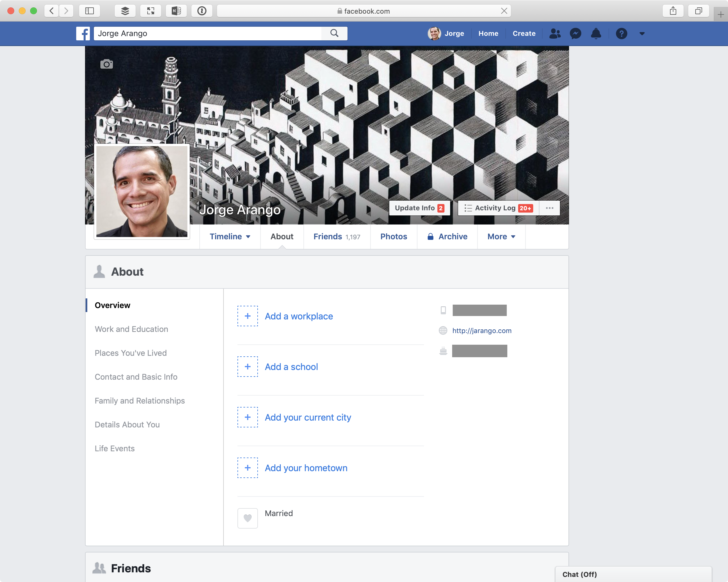Click the search magnifier icon

click(334, 33)
